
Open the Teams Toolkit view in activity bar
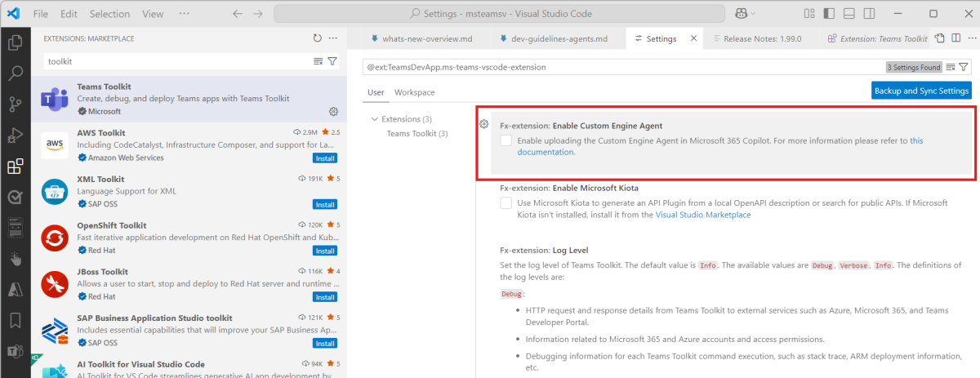(x=15, y=352)
